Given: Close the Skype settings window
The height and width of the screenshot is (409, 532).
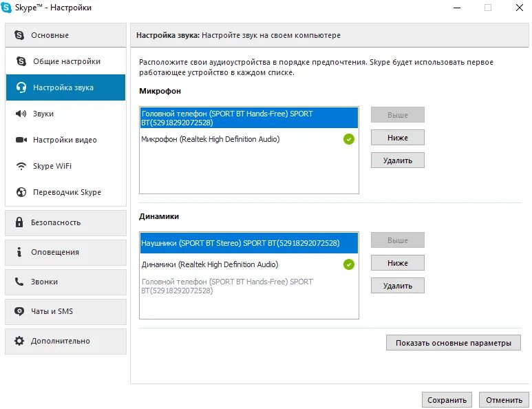Looking at the screenshot, I should [x=520, y=8].
